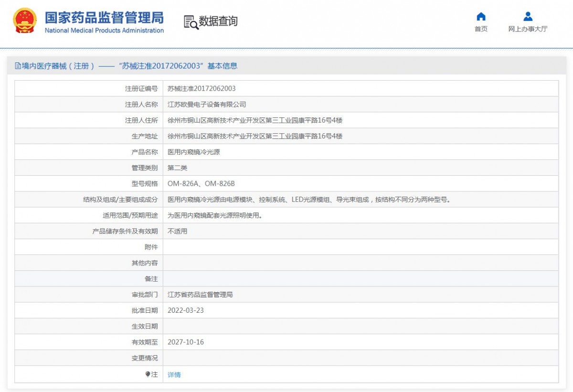Image resolution: width=573 pixels, height=392 pixels.
Task: Click intended use text 为医用内窥镜配套光源照明使用
Action: (215, 215)
